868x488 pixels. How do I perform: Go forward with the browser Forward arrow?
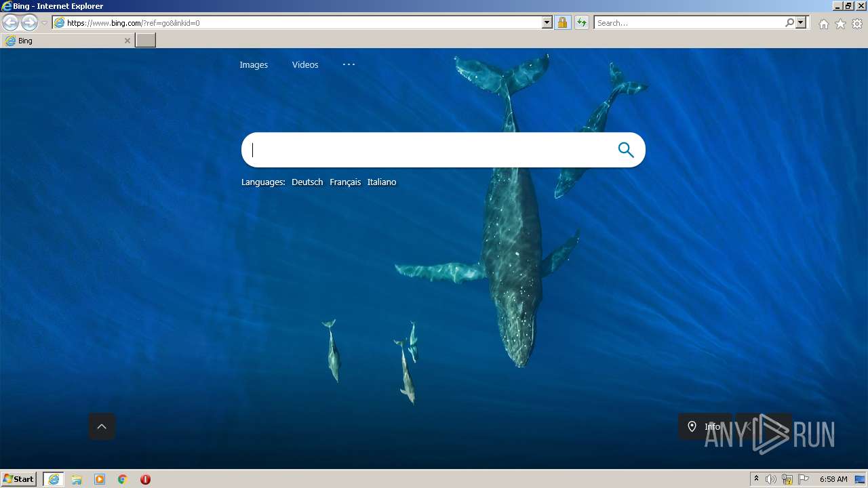[29, 22]
